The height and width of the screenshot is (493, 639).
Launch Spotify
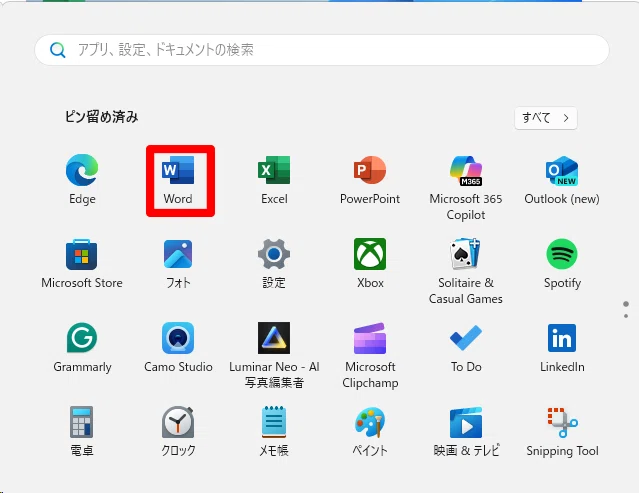(562, 264)
